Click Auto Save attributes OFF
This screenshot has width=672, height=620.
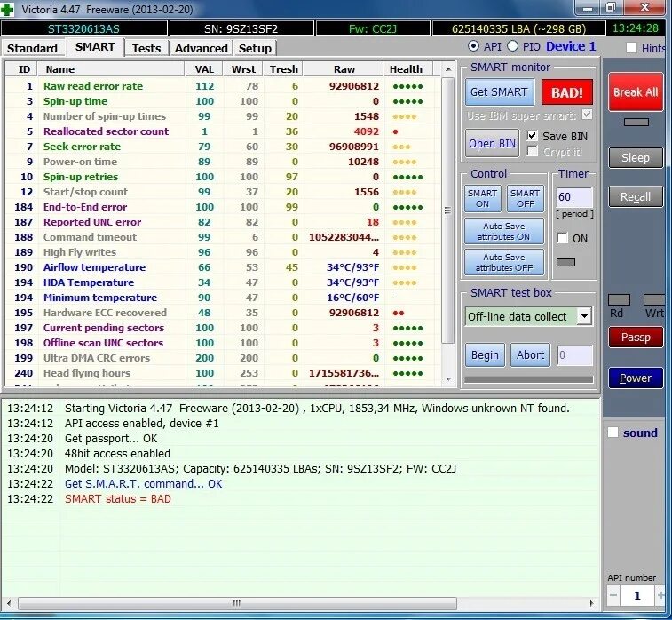[x=504, y=262]
